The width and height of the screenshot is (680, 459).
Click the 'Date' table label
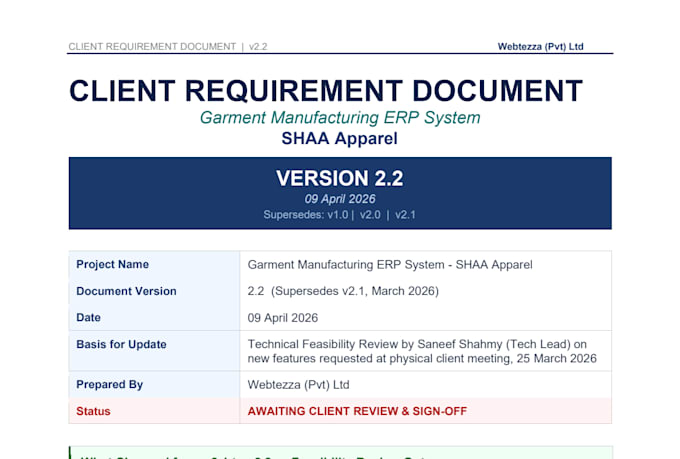point(88,318)
